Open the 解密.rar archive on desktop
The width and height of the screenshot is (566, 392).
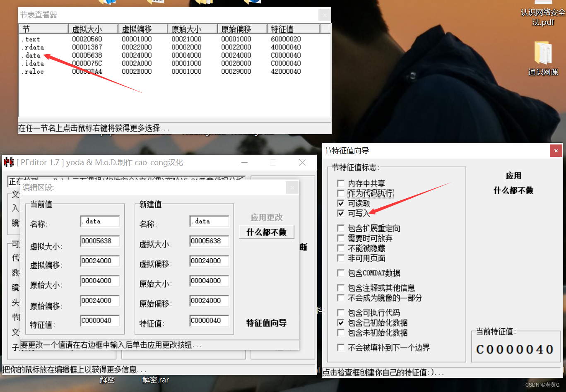pos(155,380)
